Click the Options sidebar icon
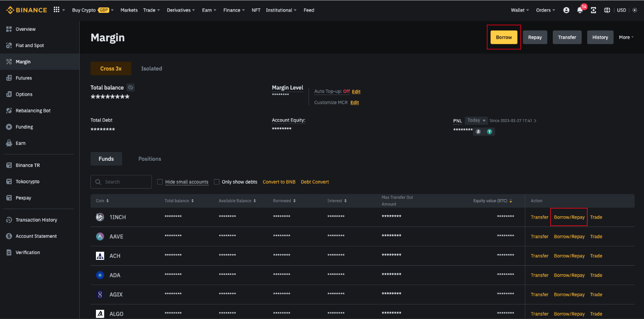Screen dimensions: 644x319 (9, 94)
